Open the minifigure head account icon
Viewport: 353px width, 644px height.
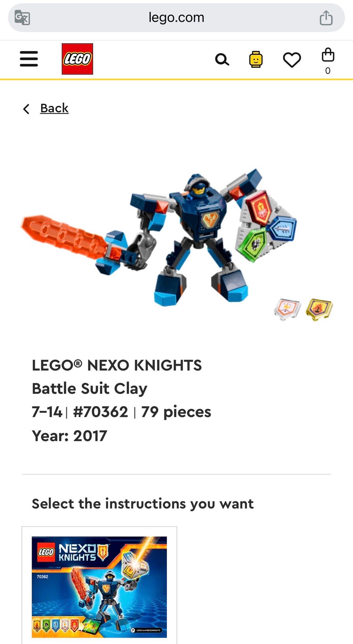click(256, 59)
